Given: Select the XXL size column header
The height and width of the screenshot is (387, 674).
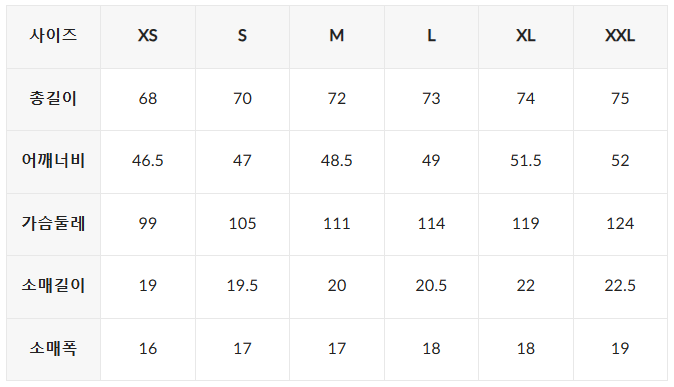Looking at the screenshot, I should pyautogui.click(x=620, y=37).
